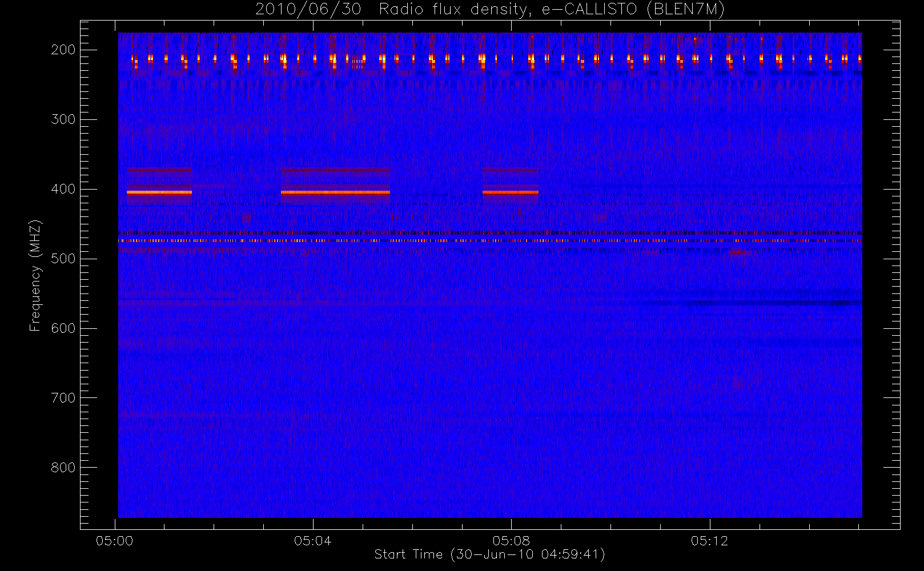Click the 05:04 time tick label

[313, 541]
